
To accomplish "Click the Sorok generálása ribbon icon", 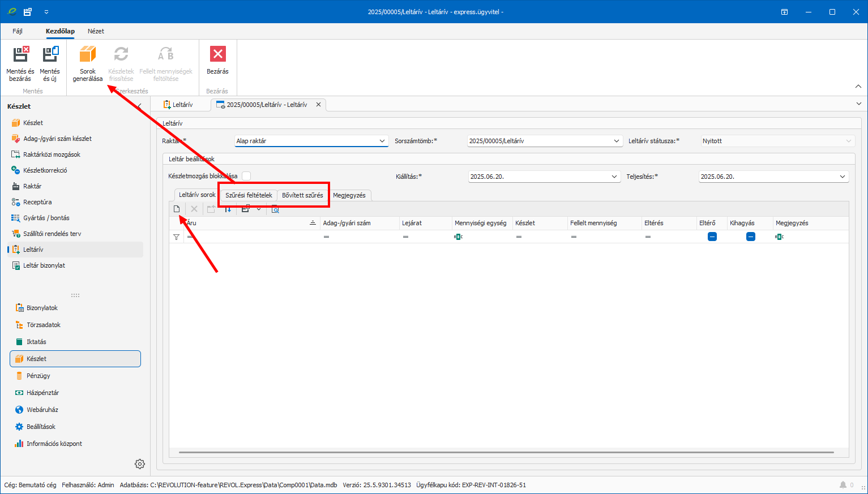I will 88,55.
